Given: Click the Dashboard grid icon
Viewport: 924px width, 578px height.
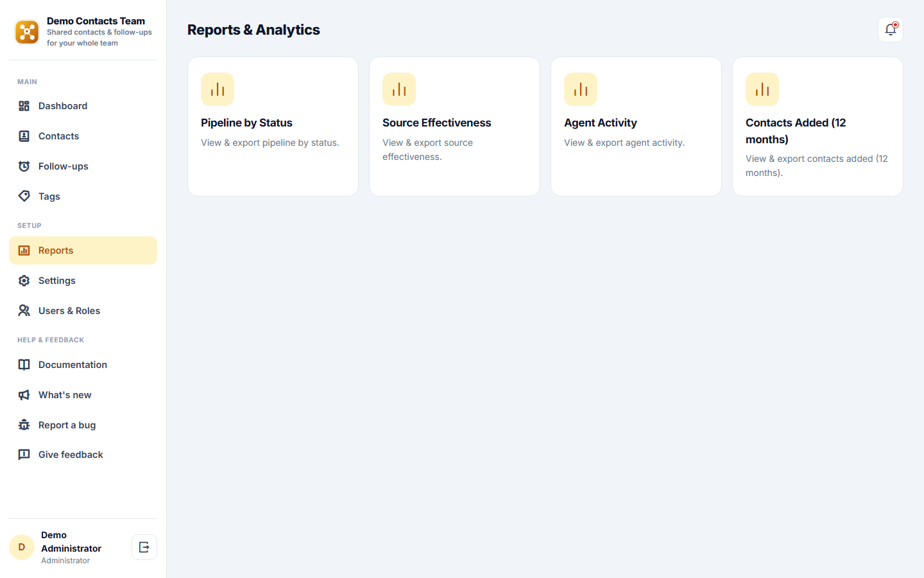Looking at the screenshot, I should (x=24, y=106).
